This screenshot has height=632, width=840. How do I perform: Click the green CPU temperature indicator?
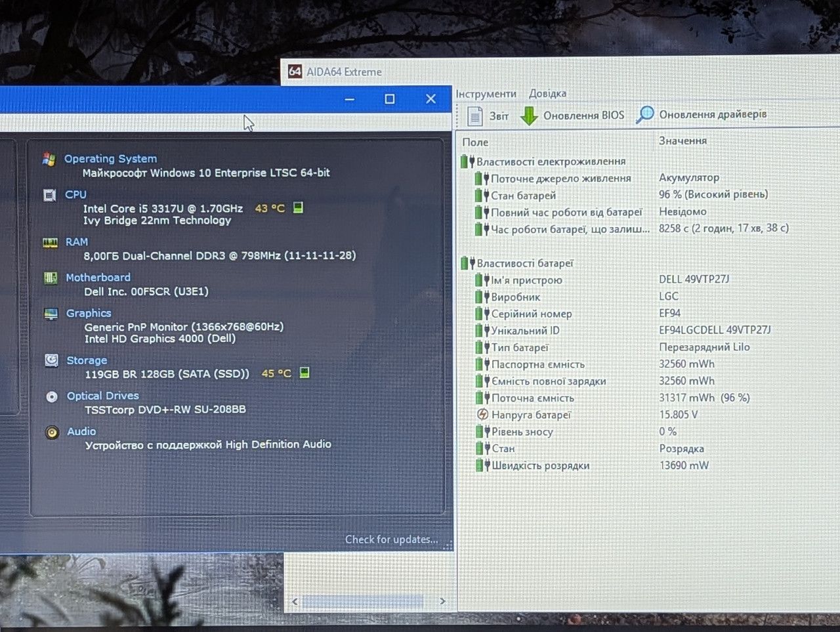click(298, 207)
